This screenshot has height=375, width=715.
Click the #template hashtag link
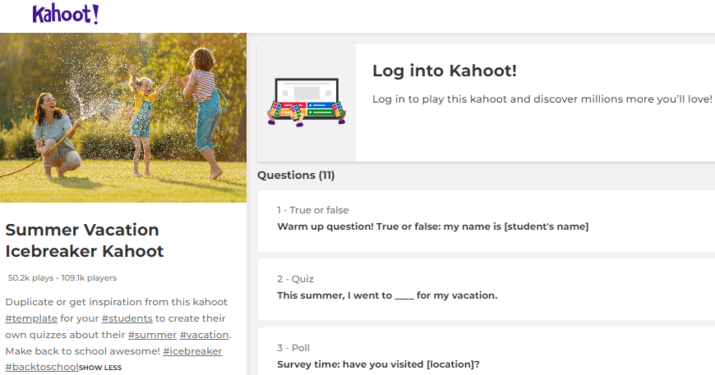click(x=31, y=318)
